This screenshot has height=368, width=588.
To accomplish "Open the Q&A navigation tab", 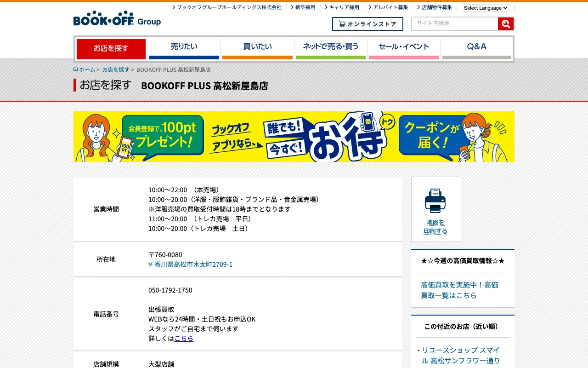I will coord(477,49).
